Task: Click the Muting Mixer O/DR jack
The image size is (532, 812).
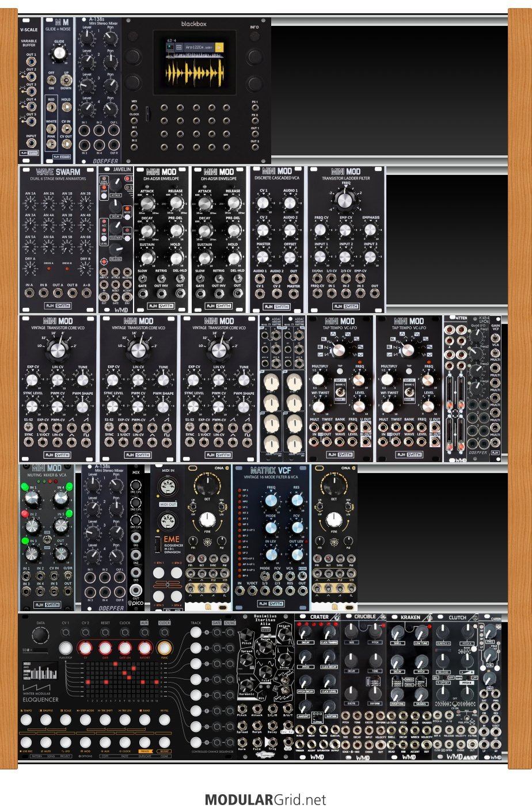Action: [68, 575]
